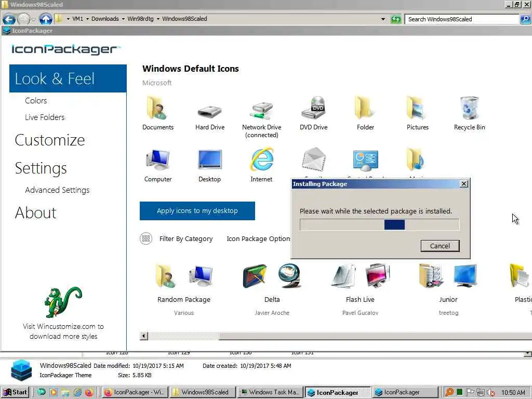The width and height of the screenshot is (532, 399).
Task: Click the Windows Default Icons title
Action: [190, 69]
